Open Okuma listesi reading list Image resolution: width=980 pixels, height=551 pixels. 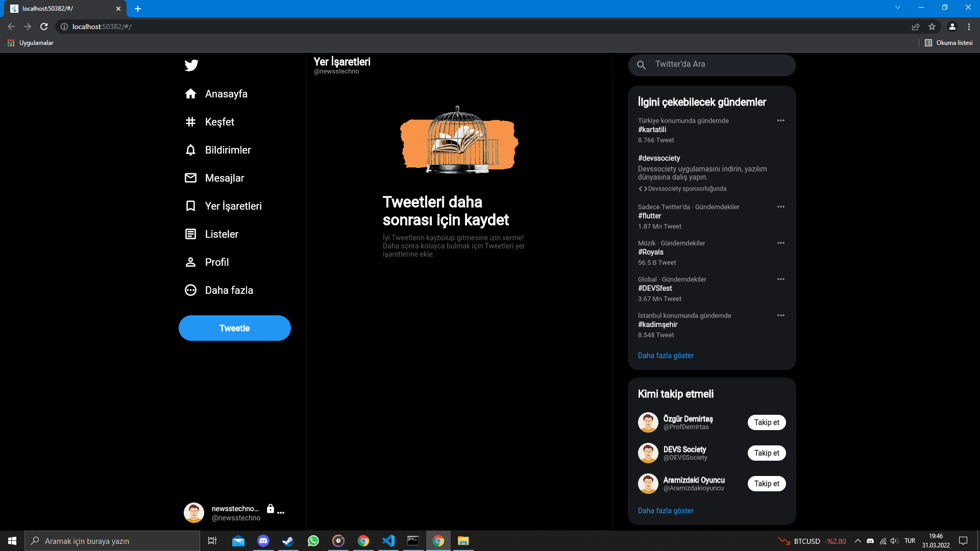(x=949, y=43)
